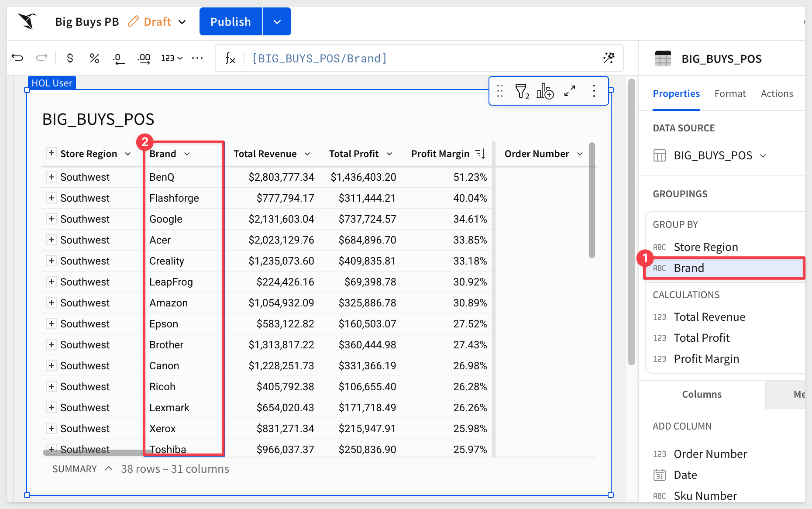This screenshot has width=812, height=509.
Task: Decrease decimal places icon
Action: [118, 58]
